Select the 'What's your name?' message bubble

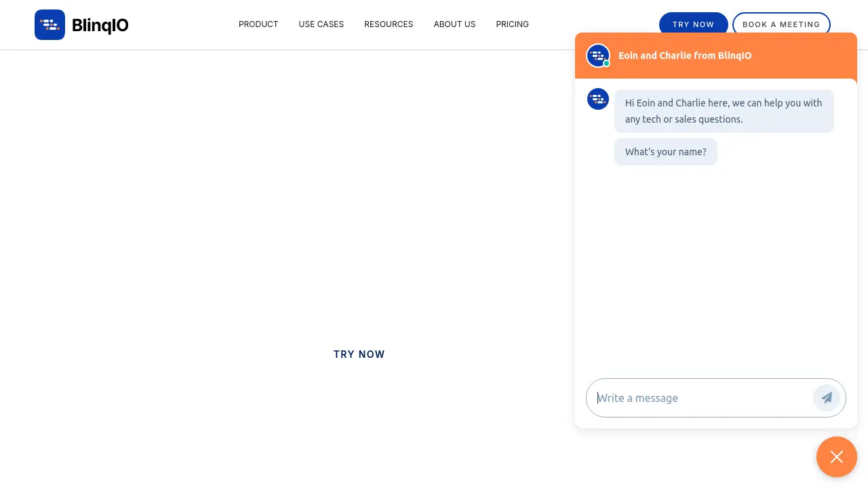coord(666,152)
